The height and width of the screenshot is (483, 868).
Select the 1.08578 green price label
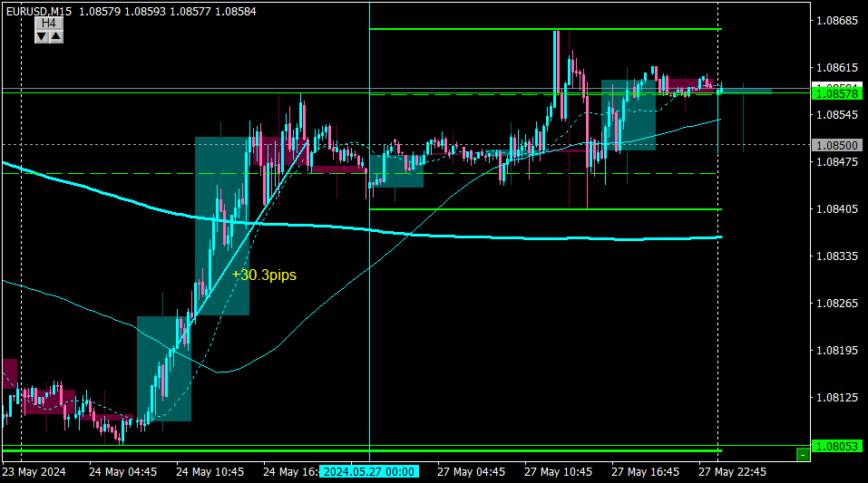click(x=837, y=94)
